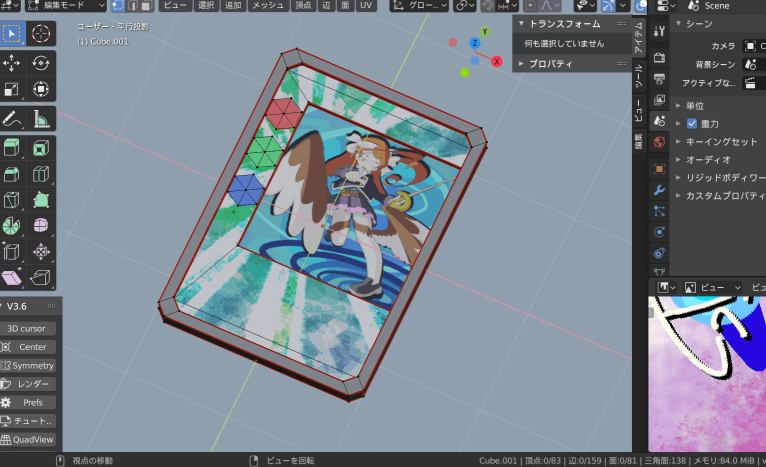The width and height of the screenshot is (766, 467).
Task: Open the transform orientation グロー dropdown
Action: coord(420,6)
